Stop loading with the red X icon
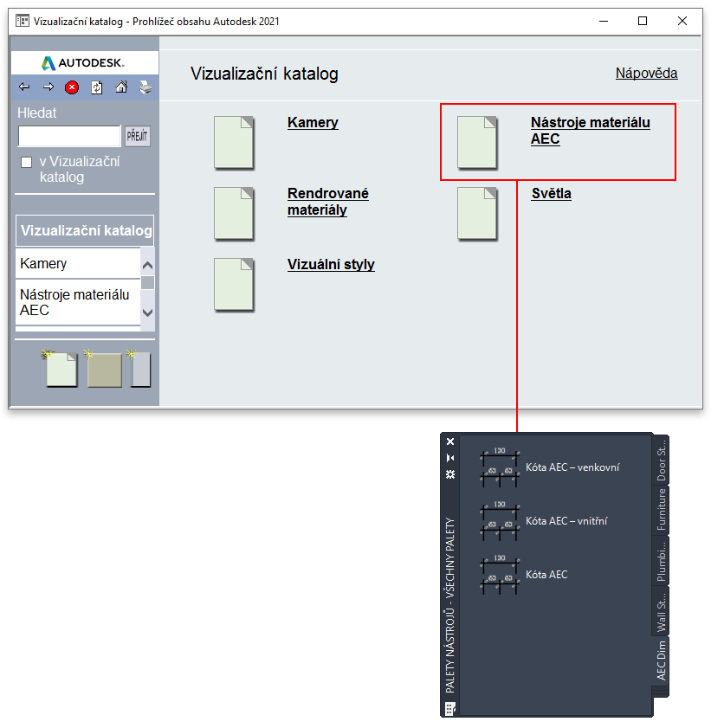711x728 pixels. 72,87
